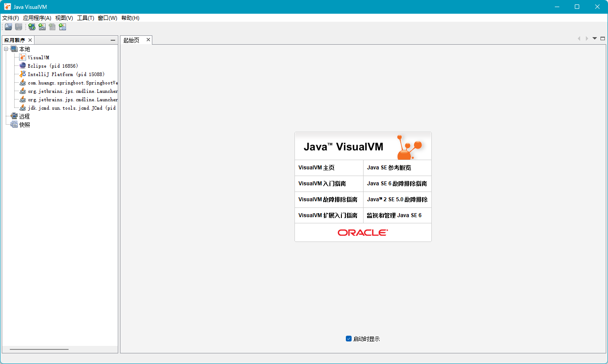This screenshot has width=608, height=364.
Task: Open the 文件(F) menu
Action: click(11, 18)
